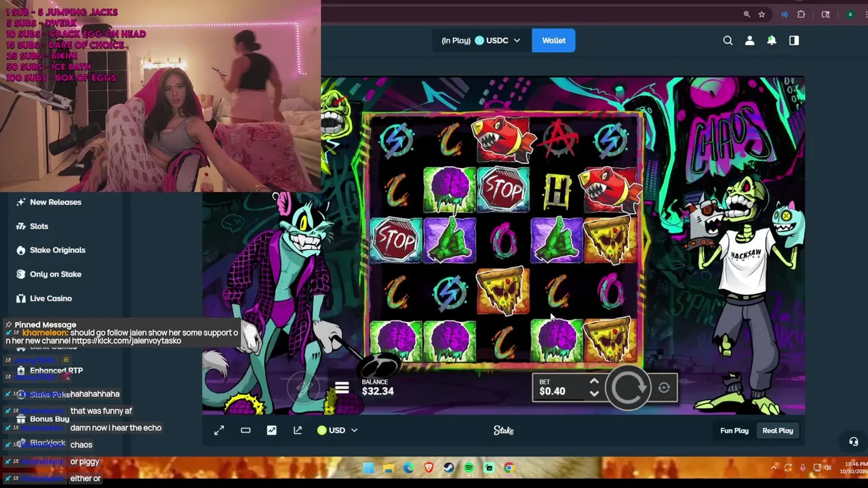Open File Explorer from taskbar
Image resolution: width=868 pixels, height=488 pixels.
[389, 468]
